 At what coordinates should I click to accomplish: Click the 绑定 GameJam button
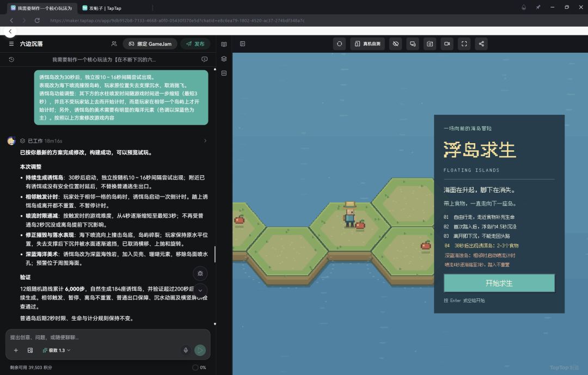(150, 44)
